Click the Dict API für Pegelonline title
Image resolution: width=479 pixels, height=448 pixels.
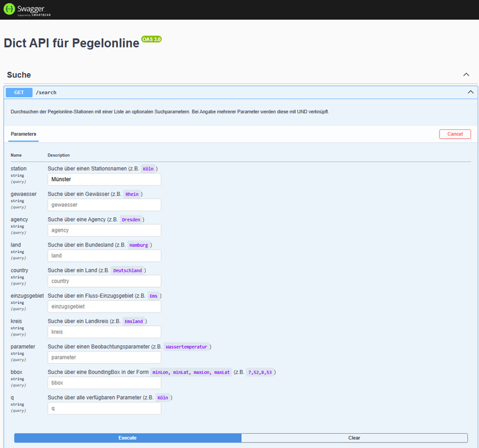[71, 43]
